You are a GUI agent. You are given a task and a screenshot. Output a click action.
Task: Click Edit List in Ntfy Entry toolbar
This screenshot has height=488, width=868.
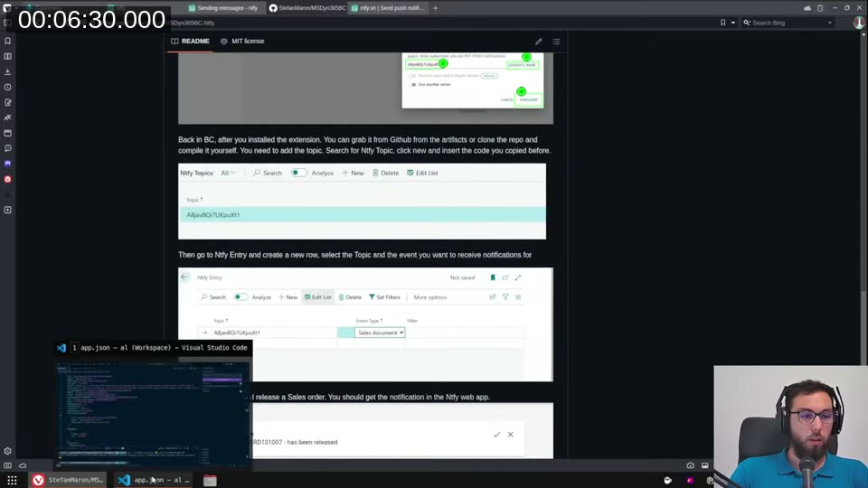pos(317,297)
